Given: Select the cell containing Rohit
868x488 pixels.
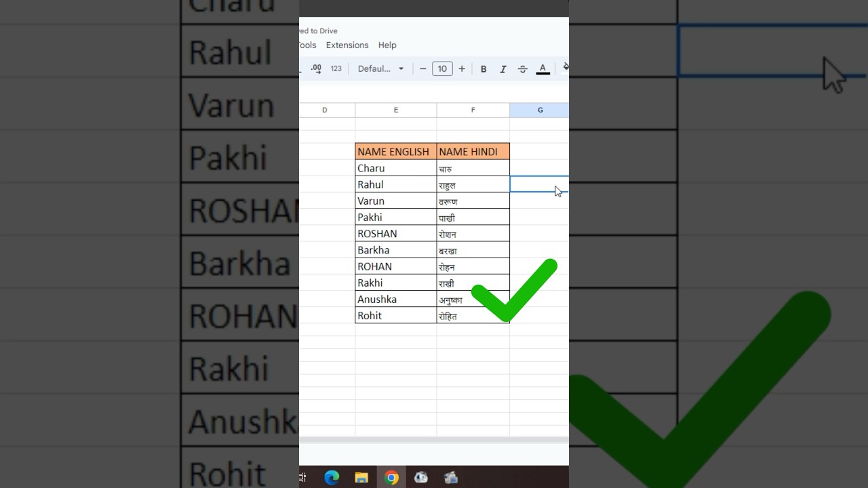Looking at the screenshot, I should [x=396, y=315].
